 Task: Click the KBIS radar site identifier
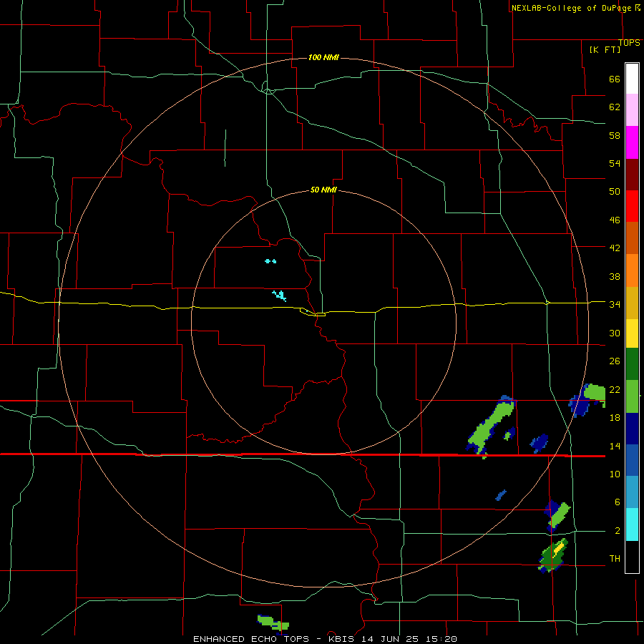tap(343, 639)
